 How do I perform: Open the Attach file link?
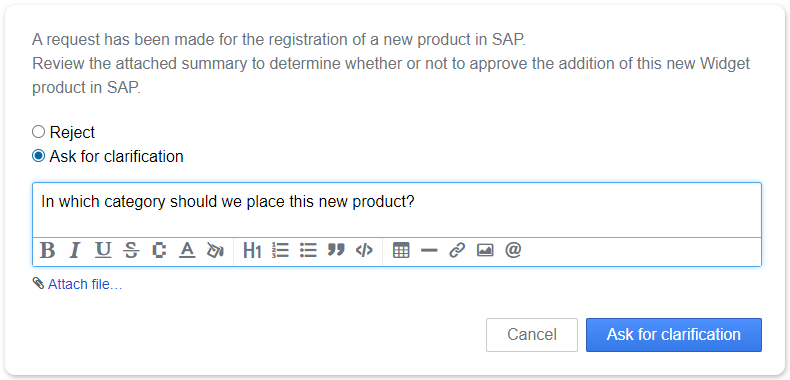85,285
